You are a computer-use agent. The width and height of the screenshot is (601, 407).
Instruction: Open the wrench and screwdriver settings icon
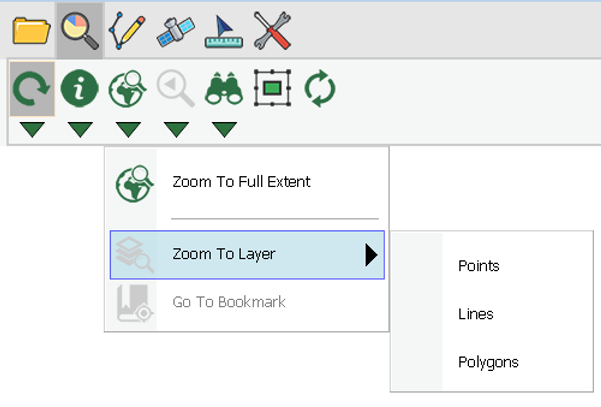pyautogui.click(x=272, y=31)
